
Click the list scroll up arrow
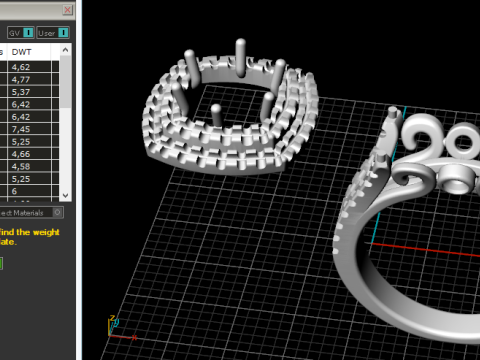[65, 50]
